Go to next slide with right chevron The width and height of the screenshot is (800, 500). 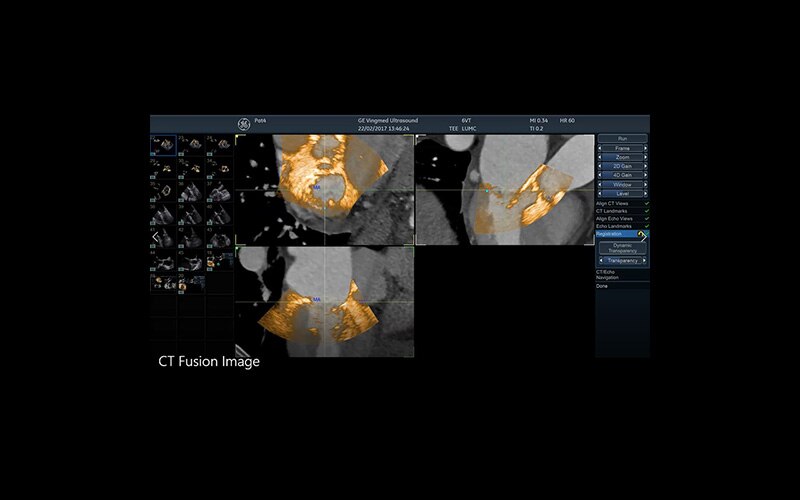point(643,237)
